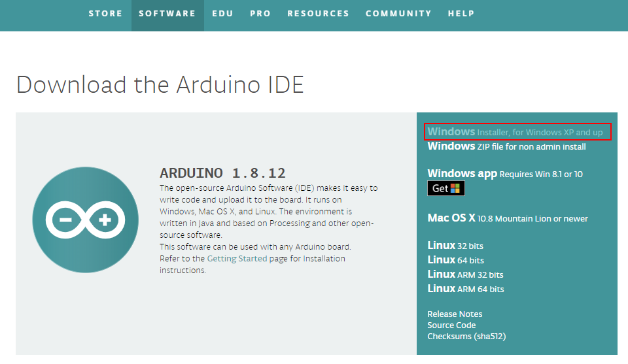
Task: Download Mac OS X 10.8 version
Action: [508, 218]
